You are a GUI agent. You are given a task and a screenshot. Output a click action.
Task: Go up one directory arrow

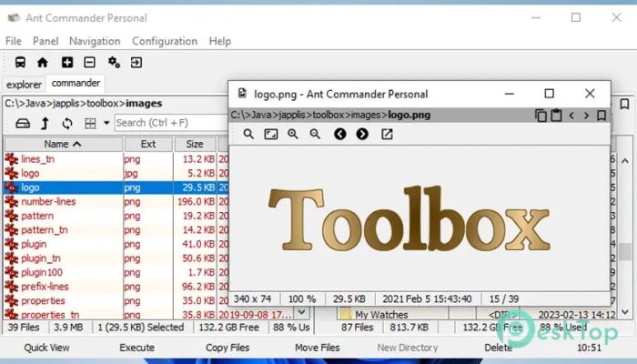(45, 123)
